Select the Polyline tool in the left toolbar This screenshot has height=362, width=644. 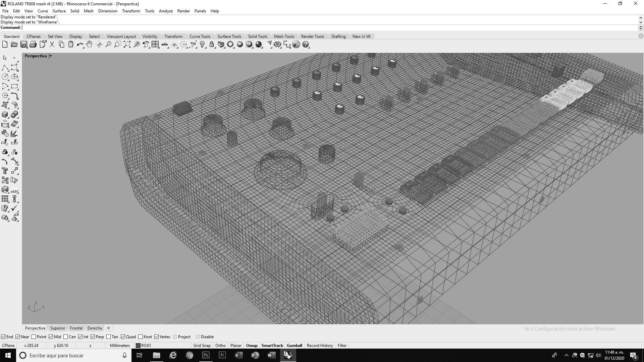point(5,68)
